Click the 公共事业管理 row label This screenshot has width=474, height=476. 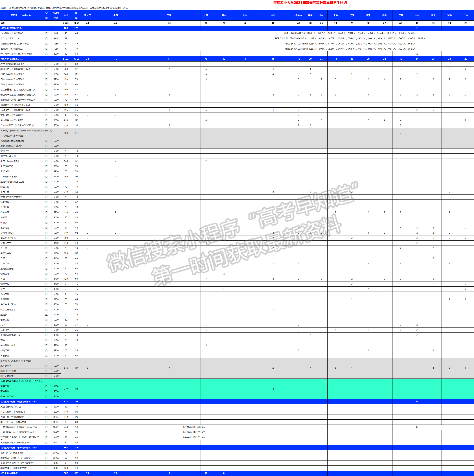[x=7, y=233]
